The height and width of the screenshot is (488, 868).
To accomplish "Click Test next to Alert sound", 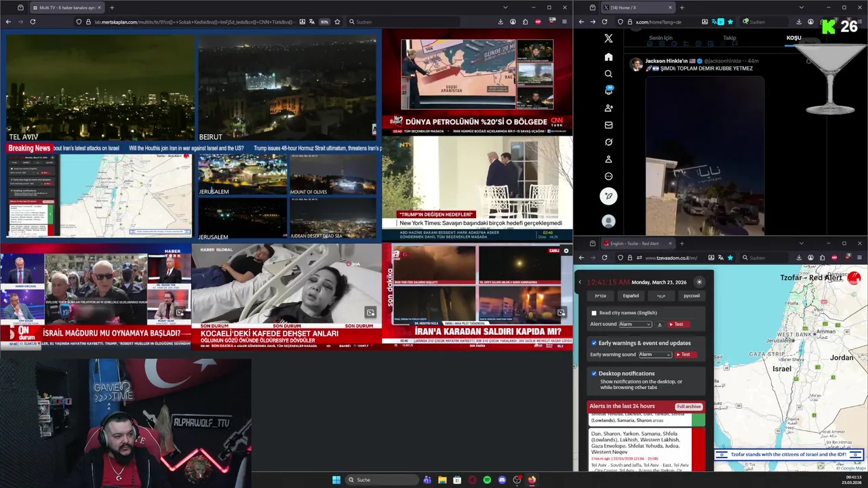I will 678,325.
